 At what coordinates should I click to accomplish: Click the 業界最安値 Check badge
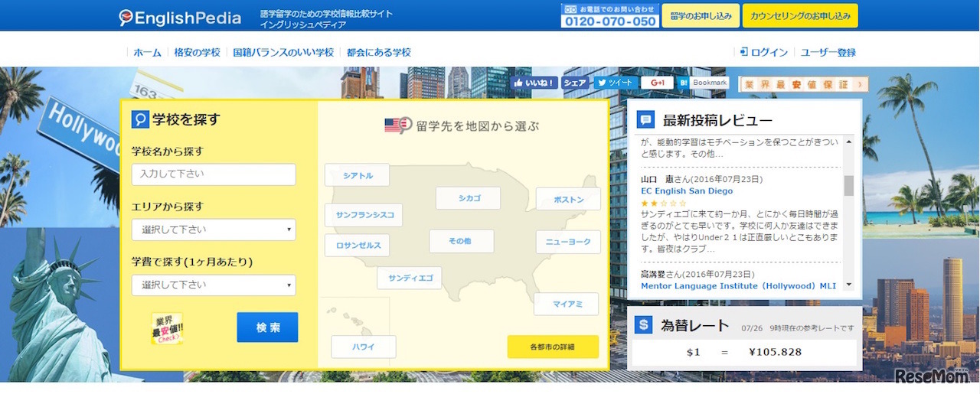[x=167, y=328]
